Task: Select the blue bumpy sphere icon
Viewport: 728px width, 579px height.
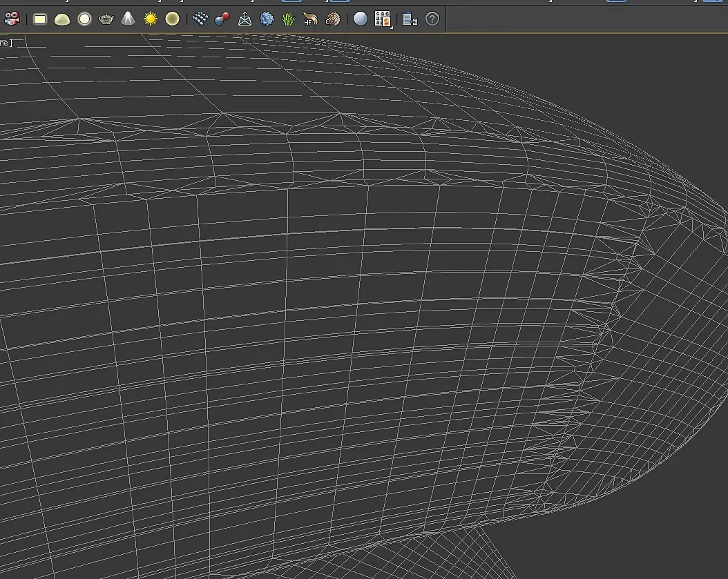Action: coord(267,19)
